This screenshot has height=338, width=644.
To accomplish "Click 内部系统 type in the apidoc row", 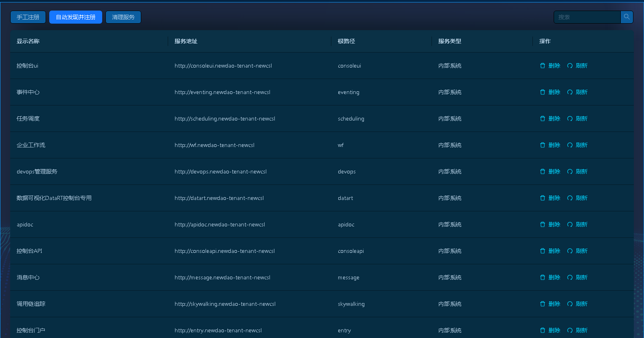I will 450,224.
